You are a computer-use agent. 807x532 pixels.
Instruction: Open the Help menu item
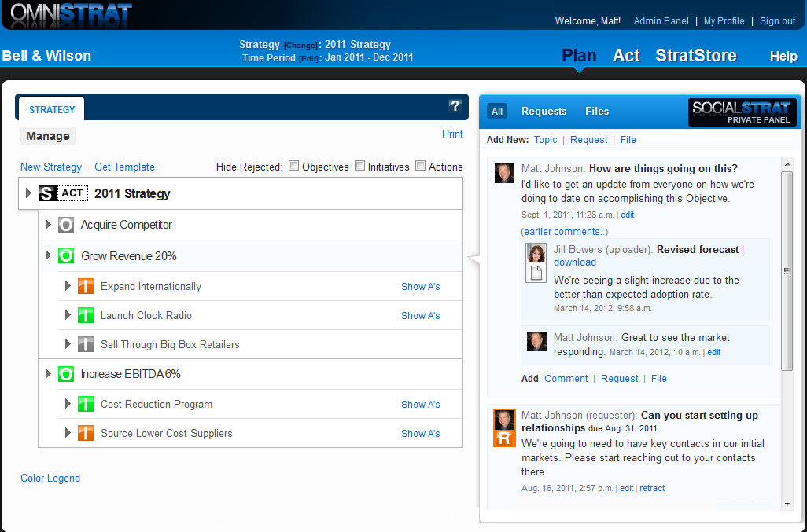click(783, 56)
